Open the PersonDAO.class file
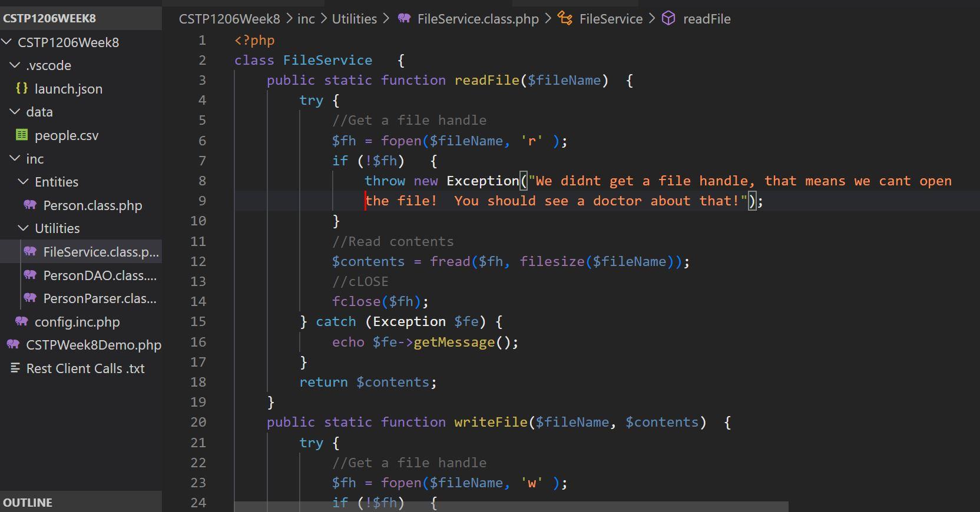 click(x=100, y=275)
